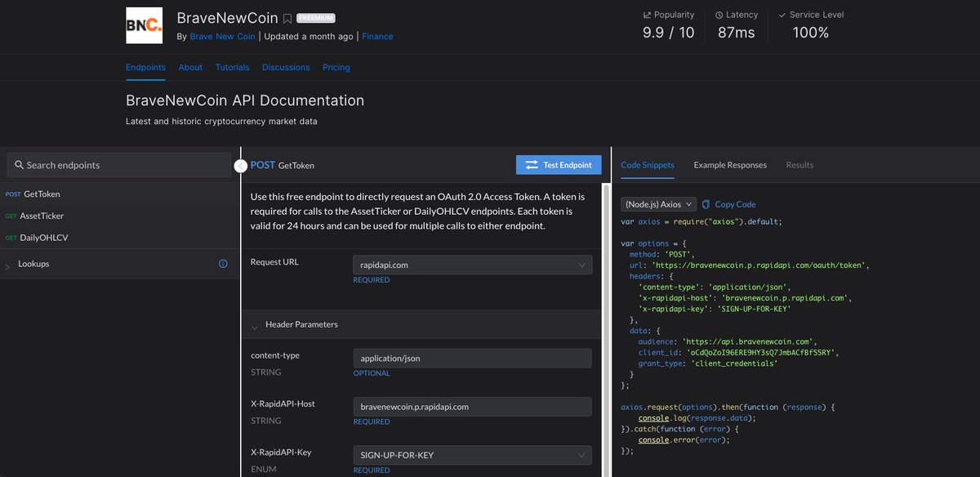
Task: Click the BNC logo thumbnail
Action: 144,26
